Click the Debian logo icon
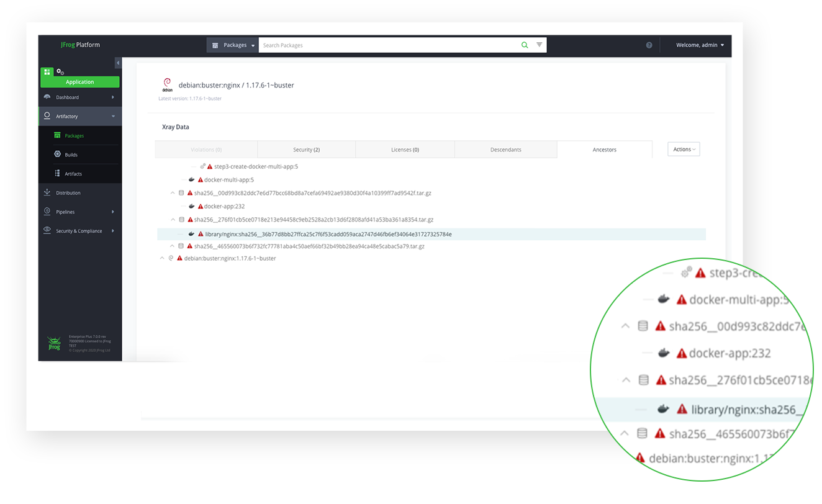This screenshot has width=822, height=504. click(166, 84)
